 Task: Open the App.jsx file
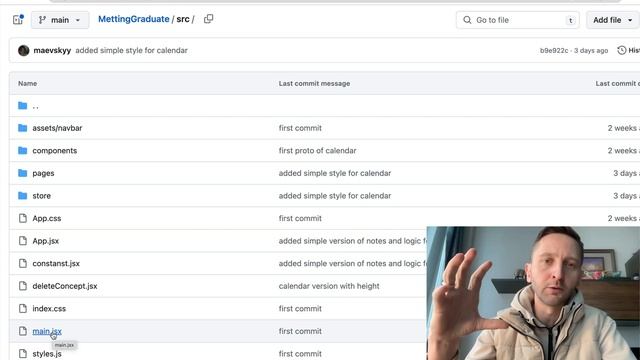click(46, 241)
